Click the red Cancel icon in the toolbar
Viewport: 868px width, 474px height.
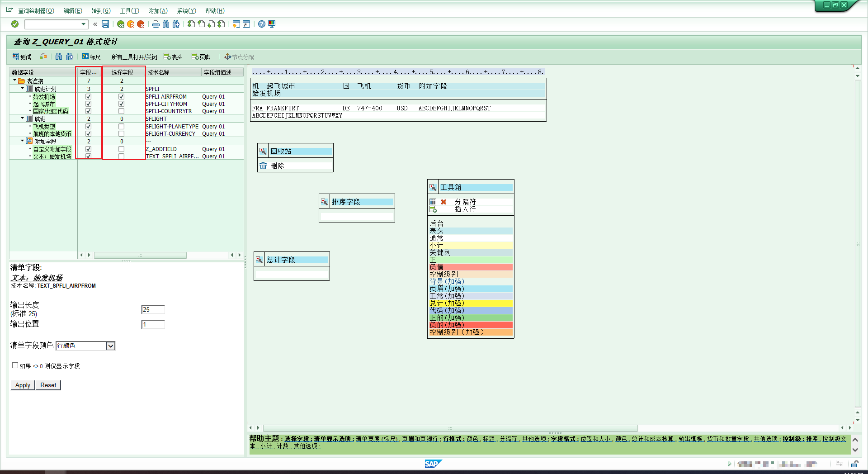pos(141,24)
